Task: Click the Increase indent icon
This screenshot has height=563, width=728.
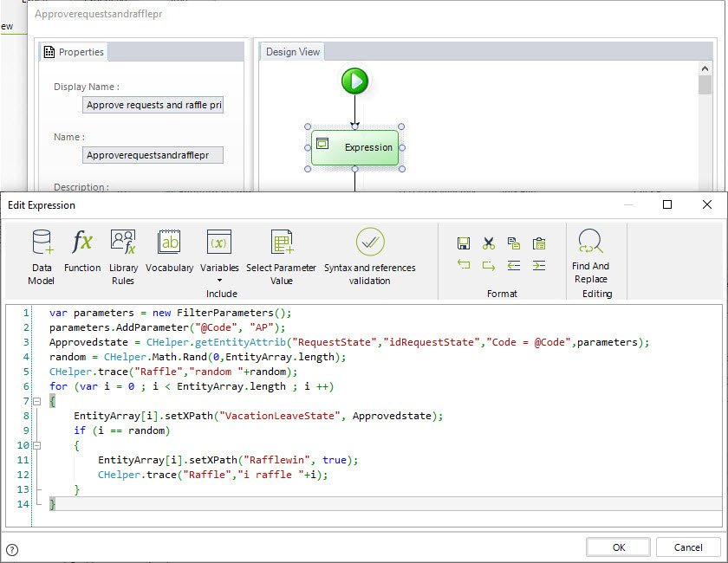Action: (539, 265)
